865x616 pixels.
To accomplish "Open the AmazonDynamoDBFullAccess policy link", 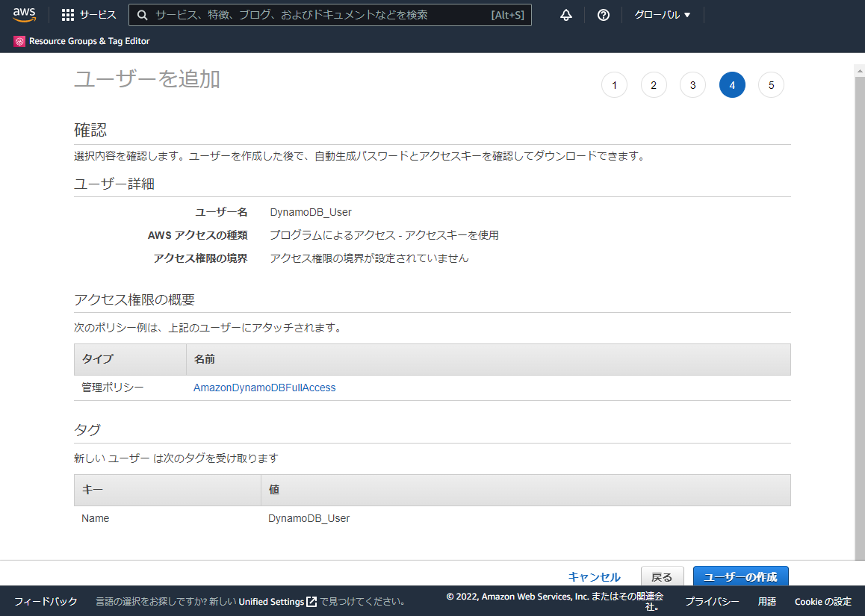I will pyautogui.click(x=264, y=388).
